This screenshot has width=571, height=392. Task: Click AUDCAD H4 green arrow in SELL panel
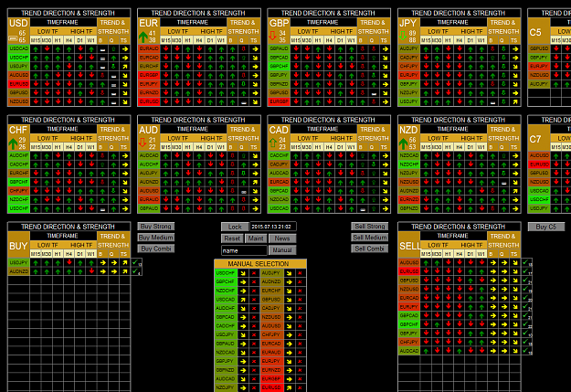pos(460,351)
